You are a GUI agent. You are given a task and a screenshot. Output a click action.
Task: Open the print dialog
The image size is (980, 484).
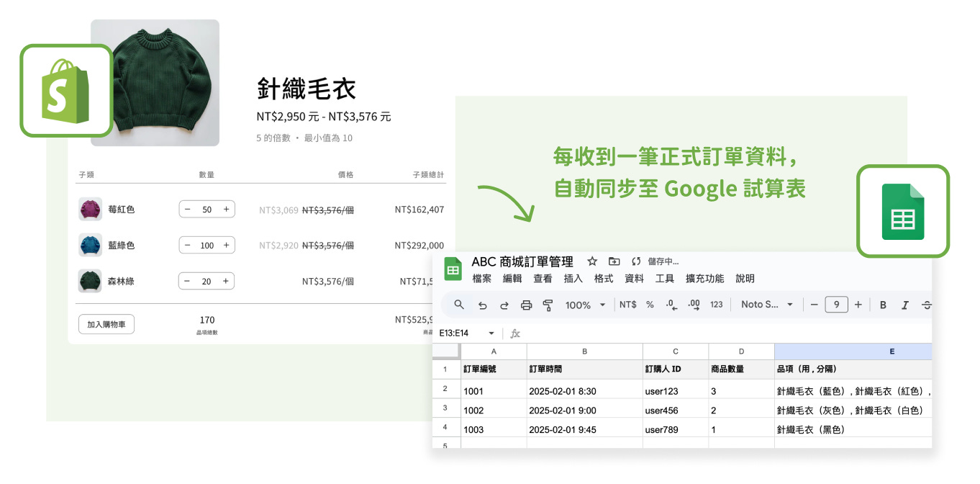pyautogui.click(x=527, y=305)
